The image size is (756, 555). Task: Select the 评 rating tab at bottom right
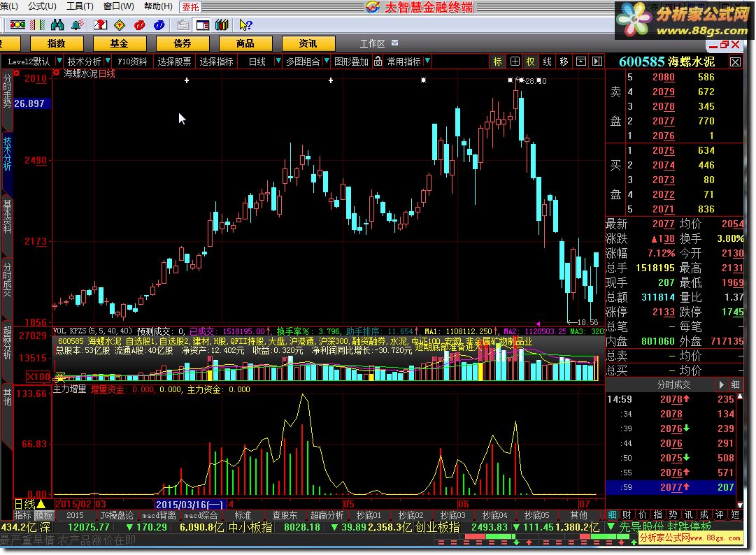[x=720, y=514]
